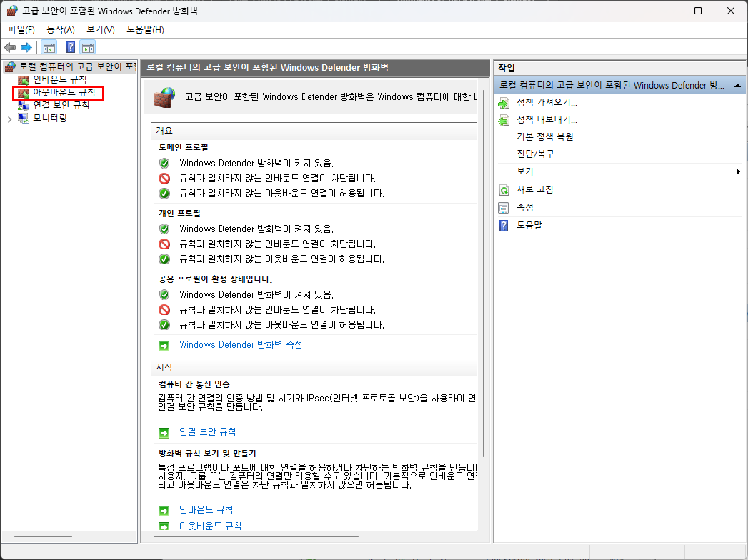Click the Back arrow toolbar icon

coord(10,47)
